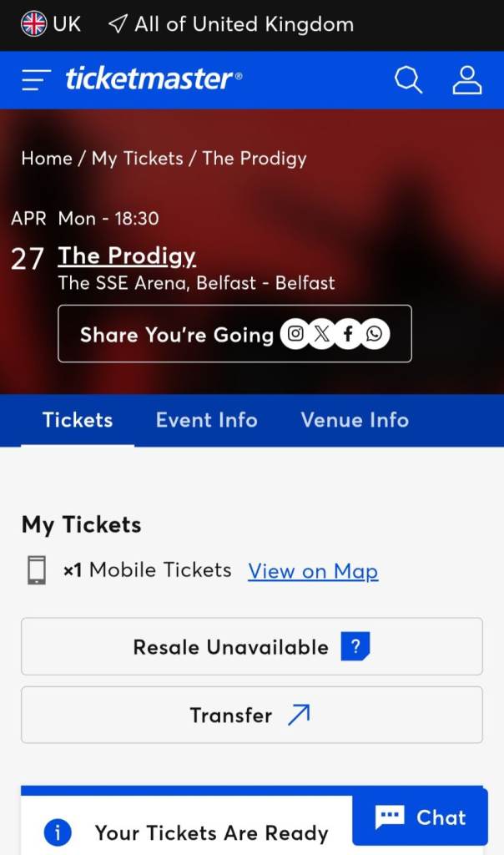Open The Prodigy event title link
This screenshot has width=504, height=855.
pos(127,255)
